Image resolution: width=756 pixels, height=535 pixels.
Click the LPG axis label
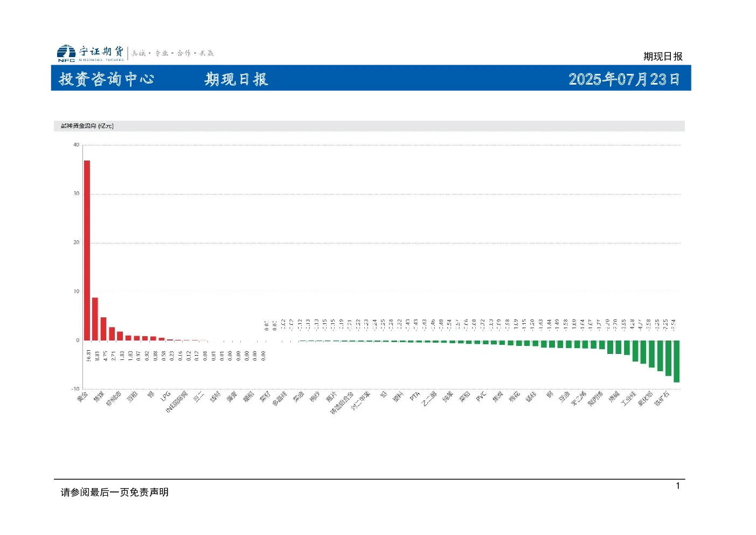click(165, 395)
